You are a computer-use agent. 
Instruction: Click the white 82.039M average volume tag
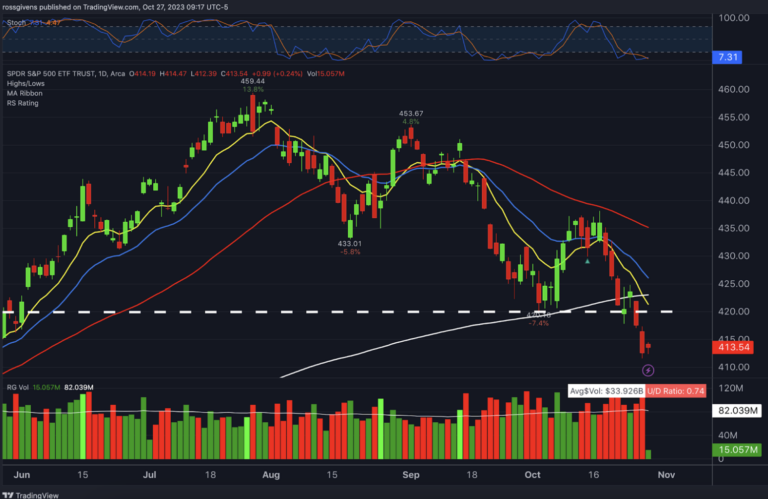[x=739, y=411]
